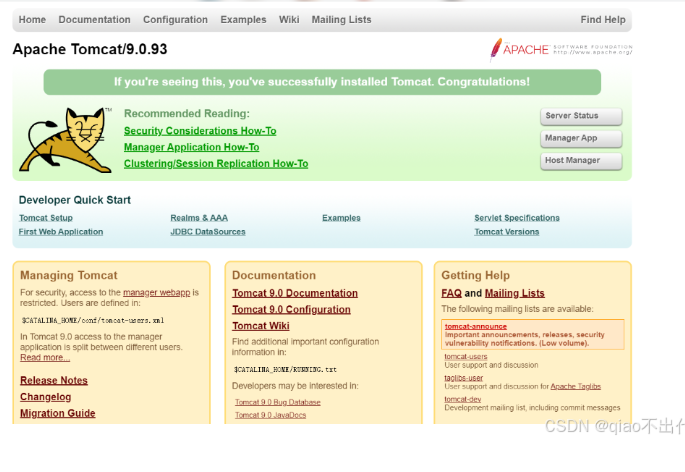Open Tomcat 9.0 Configuration link
The height and width of the screenshot is (472, 685).
point(291,309)
